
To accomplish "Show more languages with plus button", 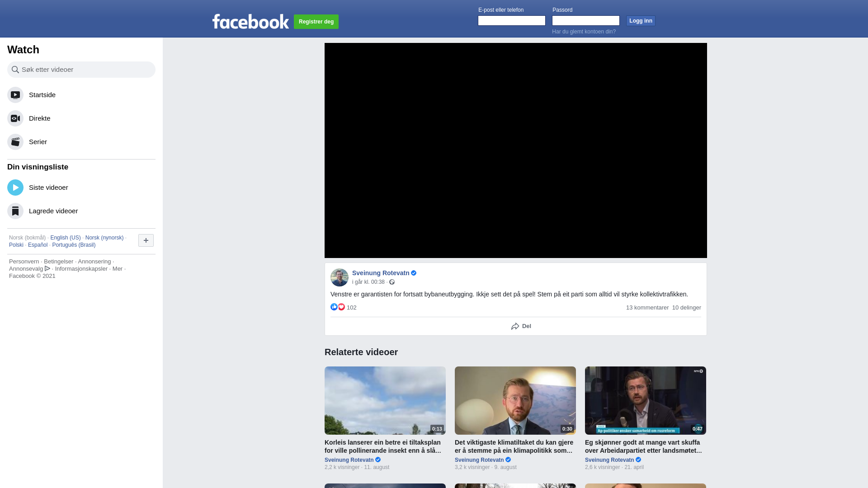I will (x=146, y=240).
